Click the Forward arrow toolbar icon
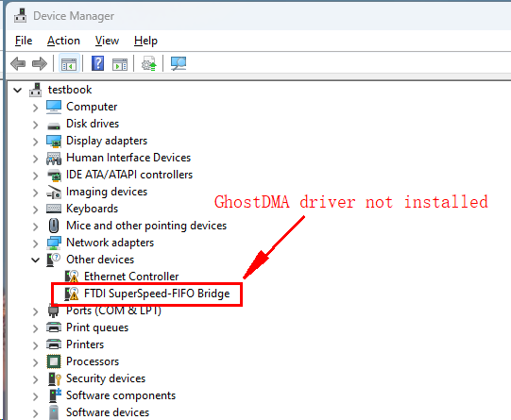Image resolution: width=511 pixels, height=420 pixels. tap(40, 63)
